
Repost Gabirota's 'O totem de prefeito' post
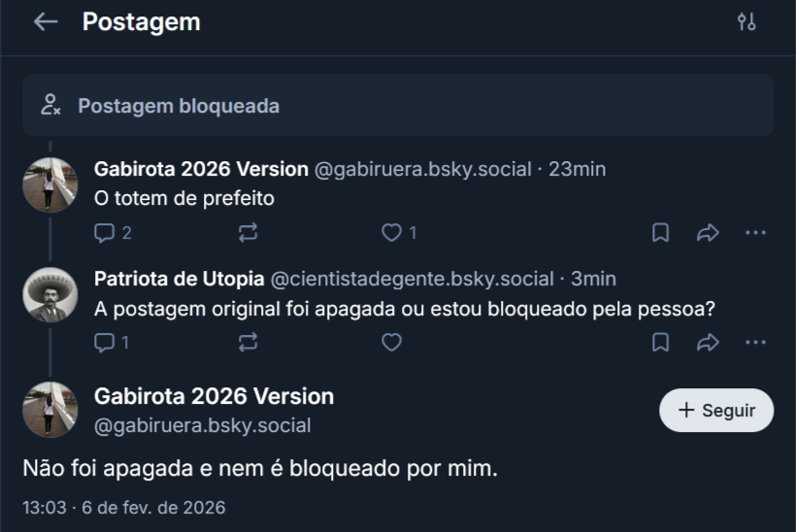click(248, 232)
